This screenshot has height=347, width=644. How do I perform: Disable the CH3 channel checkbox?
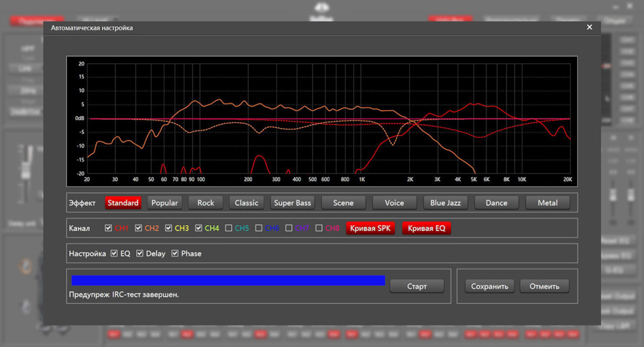click(x=168, y=228)
